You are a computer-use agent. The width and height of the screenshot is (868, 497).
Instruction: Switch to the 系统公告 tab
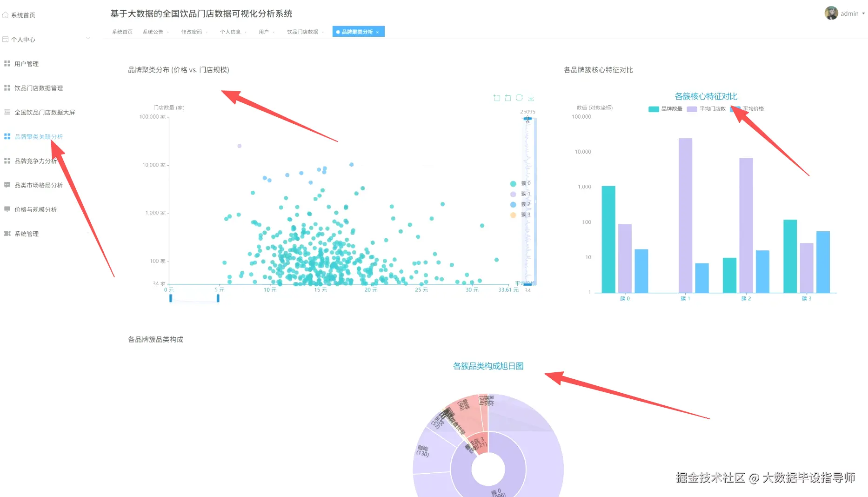point(153,32)
